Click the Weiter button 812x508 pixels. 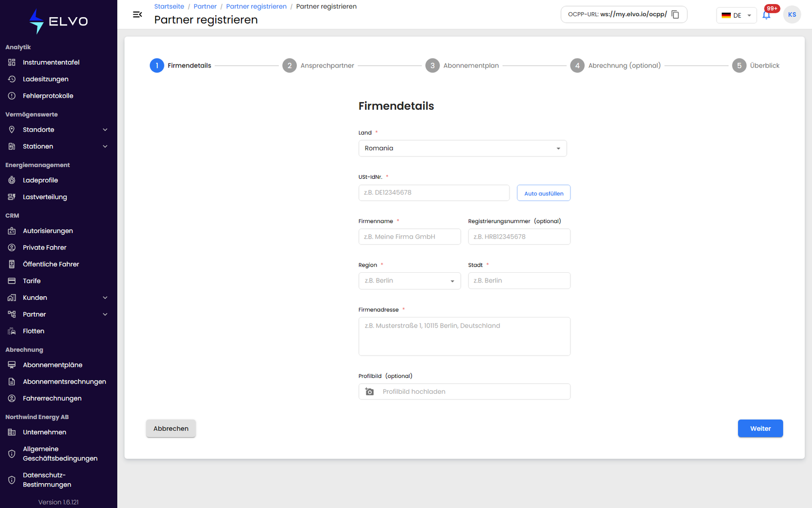point(760,428)
